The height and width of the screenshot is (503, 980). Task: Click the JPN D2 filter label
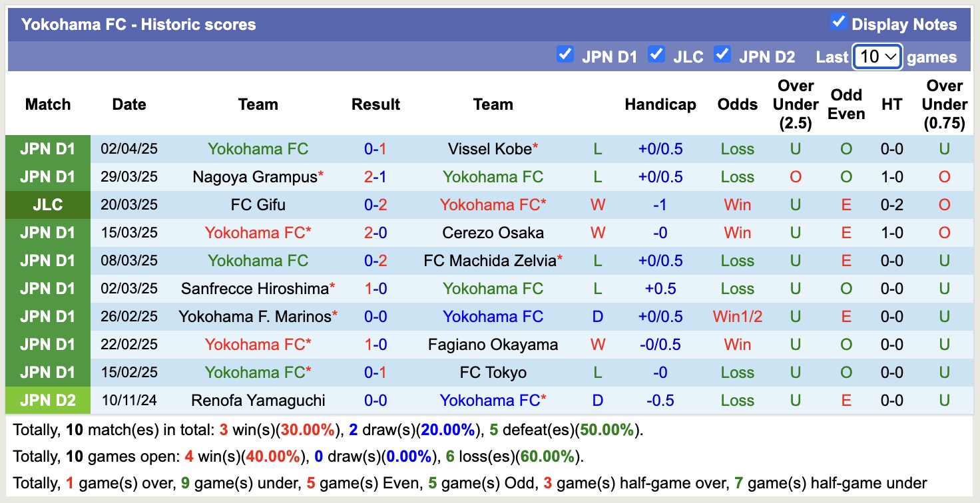(x=767, y=57)
